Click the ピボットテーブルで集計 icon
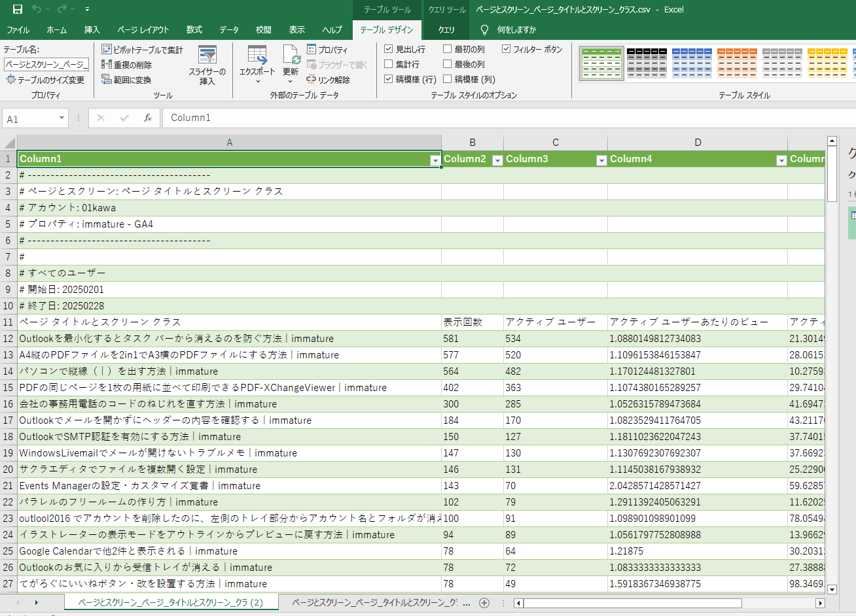Viewport: 856px width, 616px height. click(x=107, y=49)
